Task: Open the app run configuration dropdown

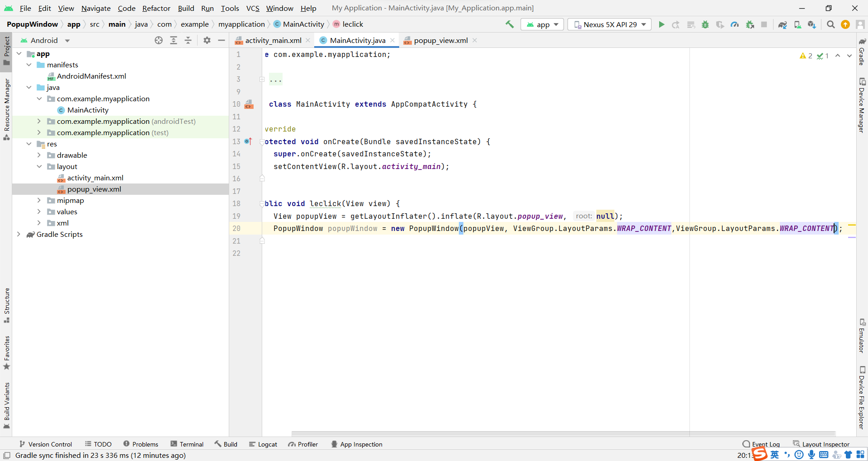Action: coord(542,24)
